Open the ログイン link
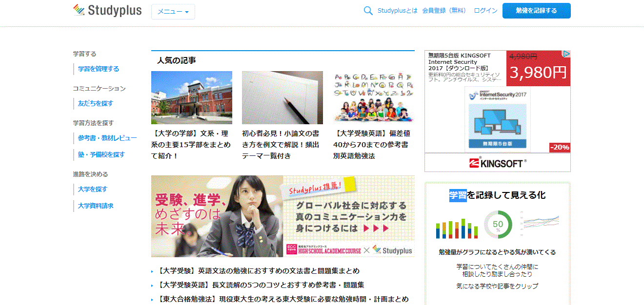The image size is (644, 305). (x=485, y=11)
